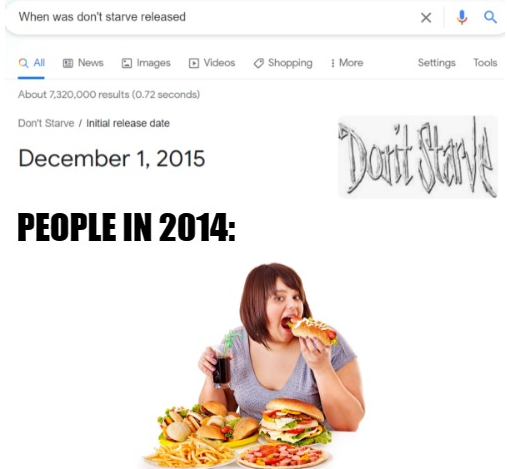The width and height of the screenshot is (507, 469).
Task: Open the Settings dropdown
Action: point(436,63)
